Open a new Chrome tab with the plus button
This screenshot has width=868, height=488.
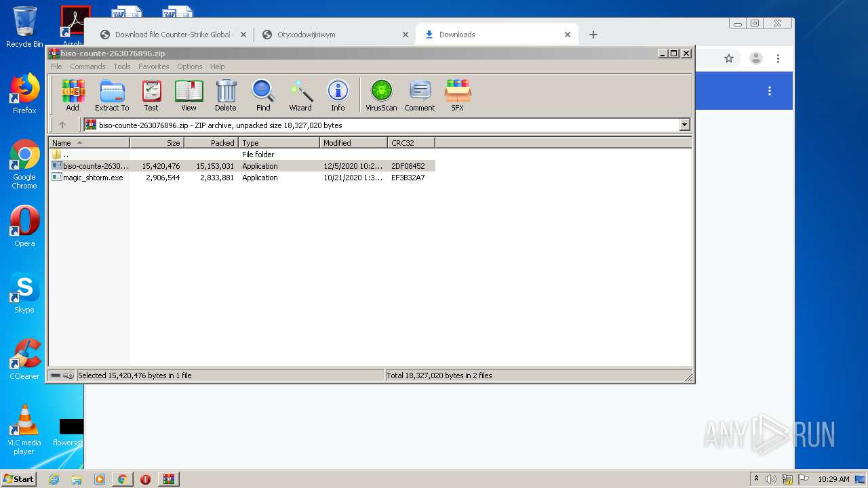click(593, 35)
